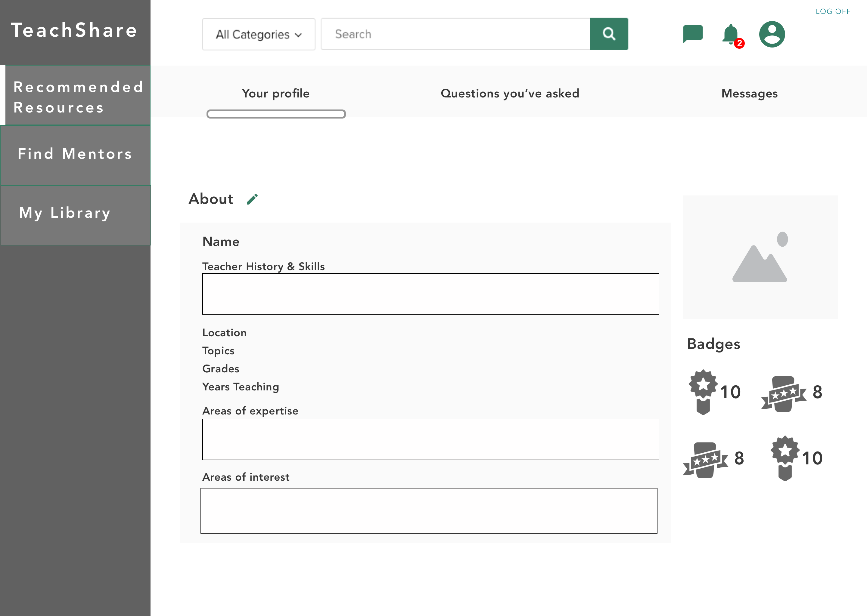
Task: Open the Messages tab
Action: [x=749, y=93]
